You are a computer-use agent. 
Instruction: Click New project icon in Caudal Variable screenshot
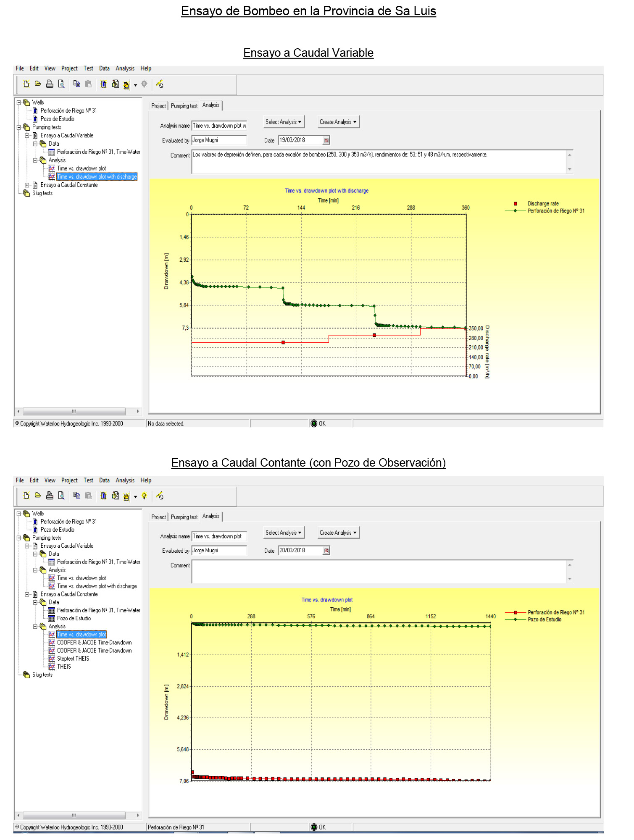point(26,84)
